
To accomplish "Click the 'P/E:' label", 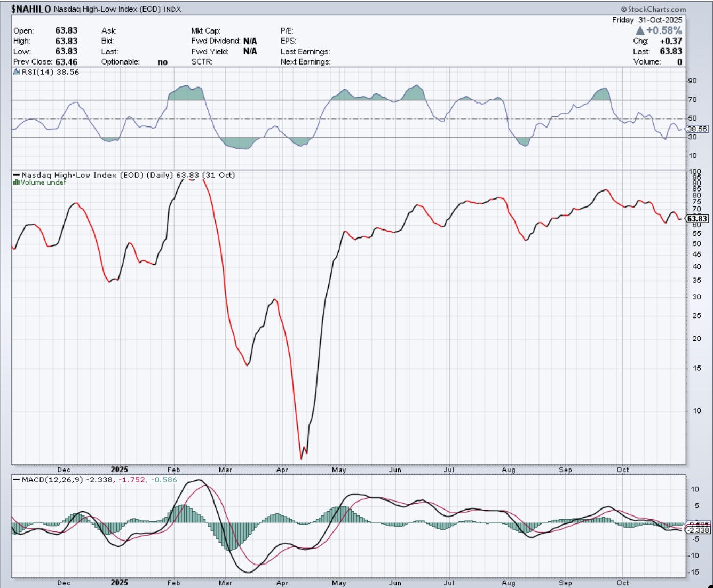I will click(x=287, y=31).
